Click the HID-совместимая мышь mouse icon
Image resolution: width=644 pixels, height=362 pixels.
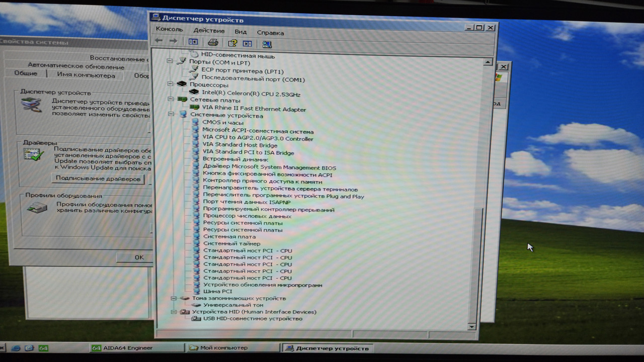coord(194,54)
